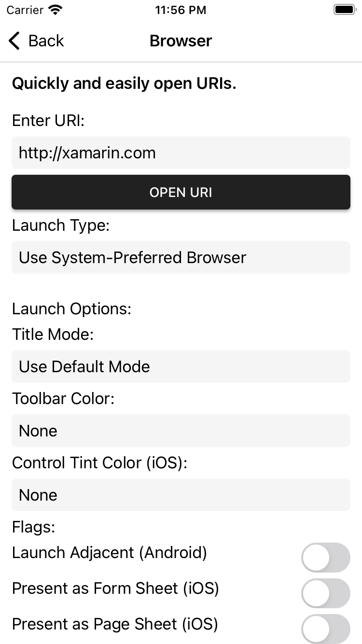Toggle Present as Page Sheet (iOS)
Viewport: 362px width, 644px height.
click(326, 629)
